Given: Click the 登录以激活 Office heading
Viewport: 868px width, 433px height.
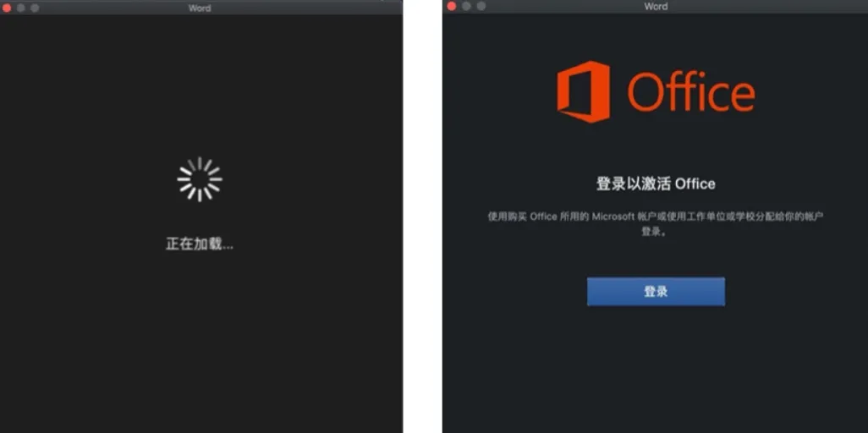Looking at the screenshot, I should point(656,184).
